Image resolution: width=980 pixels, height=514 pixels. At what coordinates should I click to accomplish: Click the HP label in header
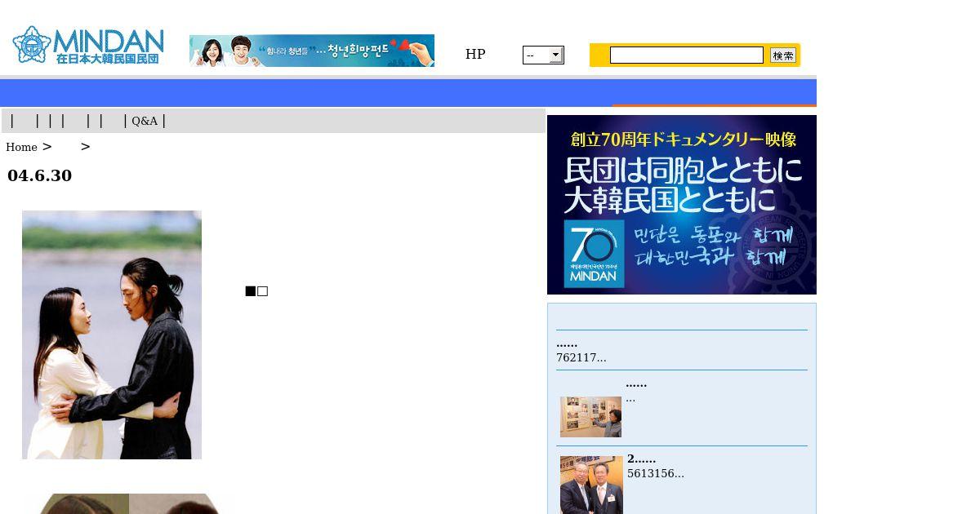[475, 54]
